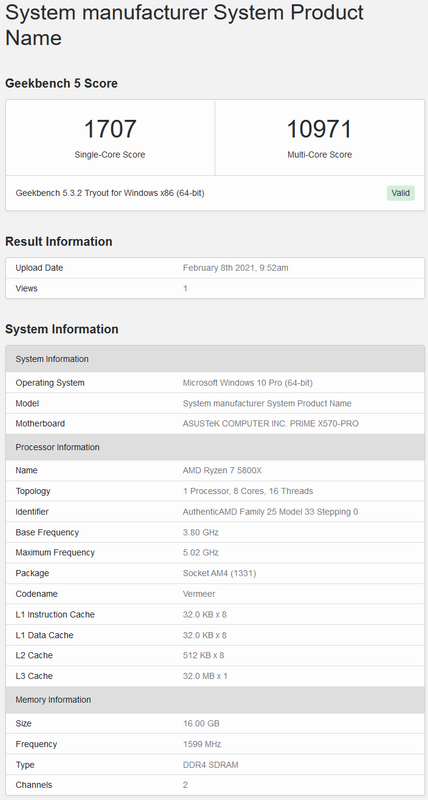Screen dimensions: 428x800
Task: Select the Multi-Core Score value 10971
Action: click(319, 129)
